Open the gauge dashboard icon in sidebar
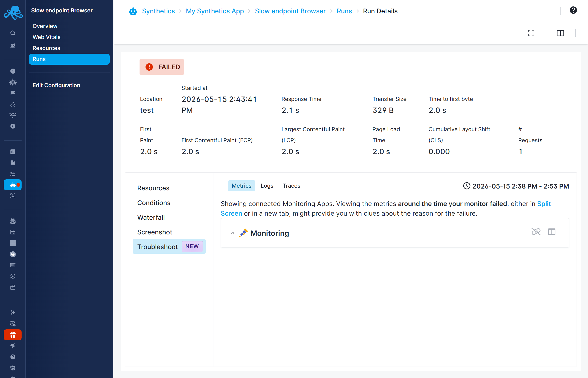588x378 pixels. [13, 126]
